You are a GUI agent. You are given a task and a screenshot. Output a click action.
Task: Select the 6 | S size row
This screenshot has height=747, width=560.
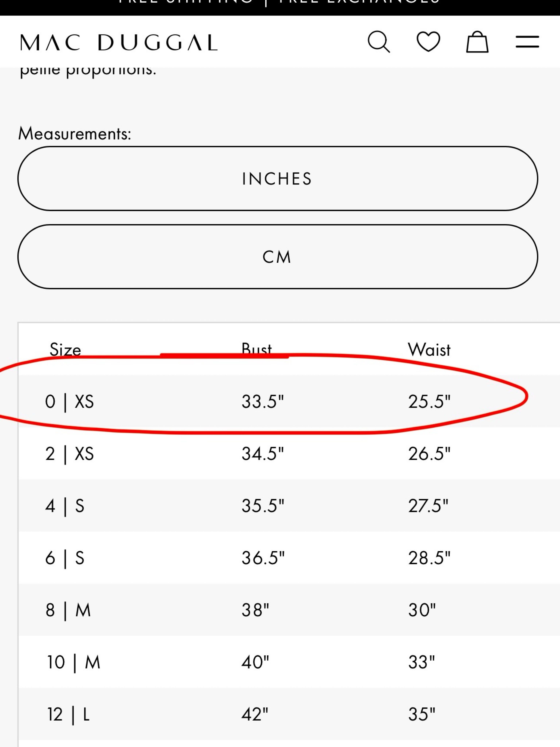(x=289, y=558)
